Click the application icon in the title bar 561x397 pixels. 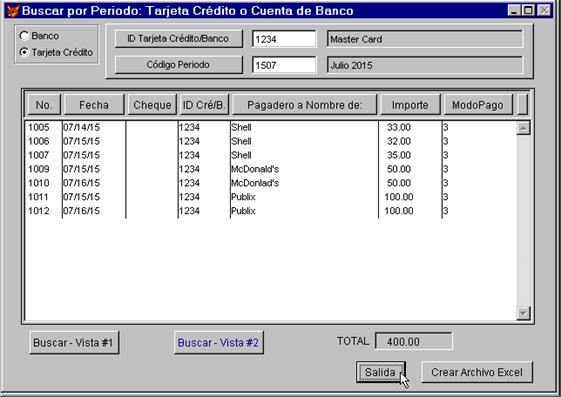click(13, 11)
